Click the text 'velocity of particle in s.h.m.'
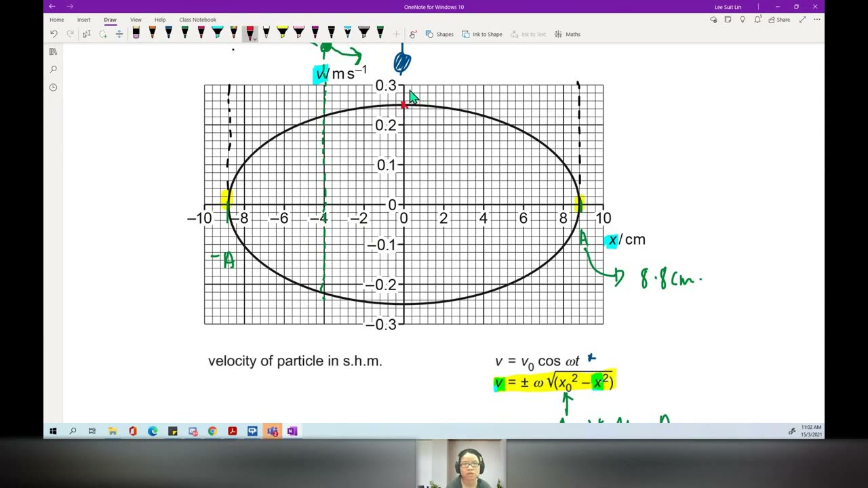The image size is (868, 488). click(295, 361)
